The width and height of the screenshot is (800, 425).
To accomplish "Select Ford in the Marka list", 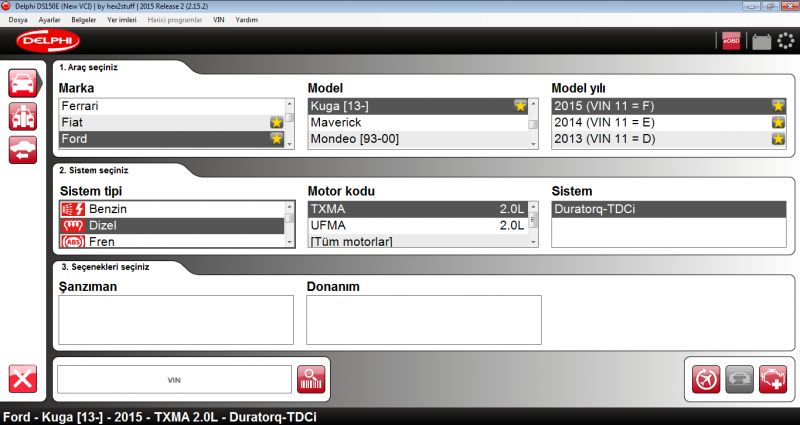I will coord(172,139).
